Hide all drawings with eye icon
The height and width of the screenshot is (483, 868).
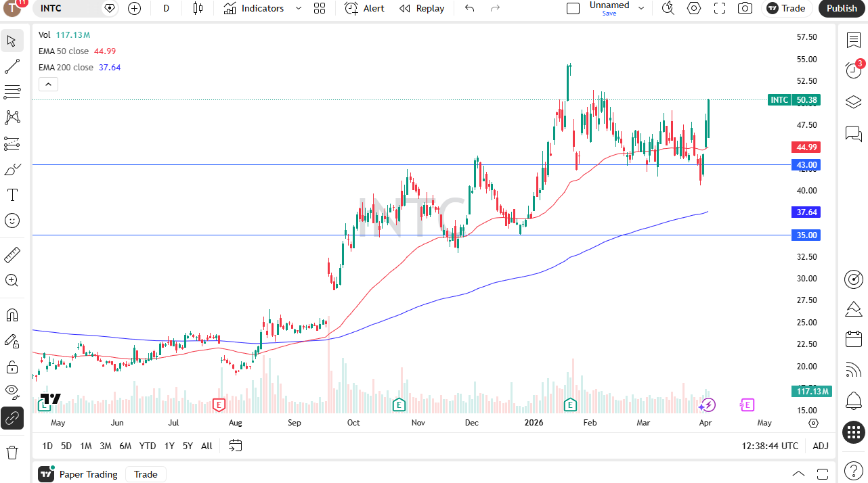click(x=12, y=392)
